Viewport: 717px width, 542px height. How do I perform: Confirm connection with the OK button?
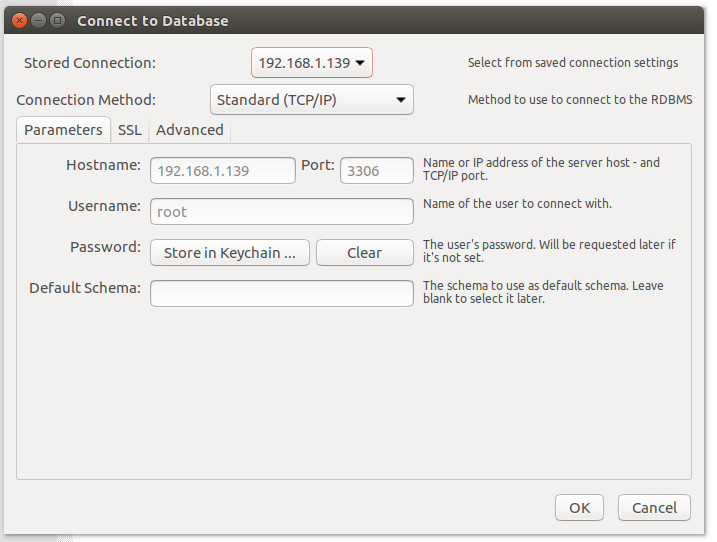[580, 508]
